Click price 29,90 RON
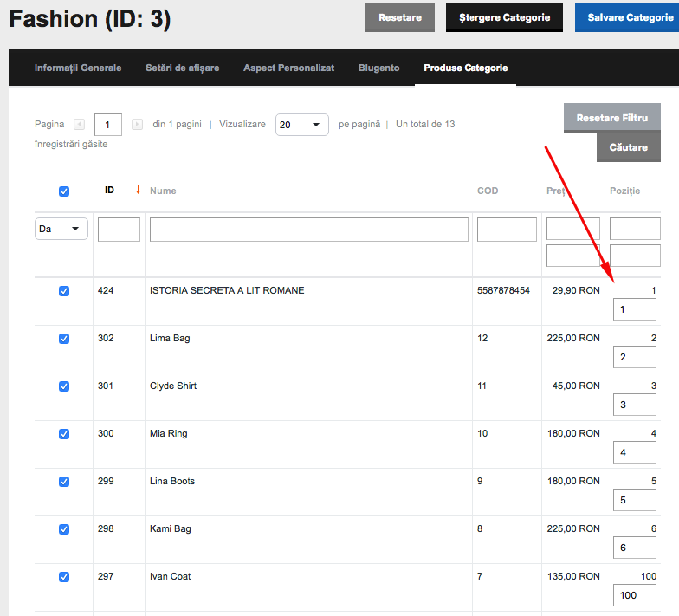 576,290
